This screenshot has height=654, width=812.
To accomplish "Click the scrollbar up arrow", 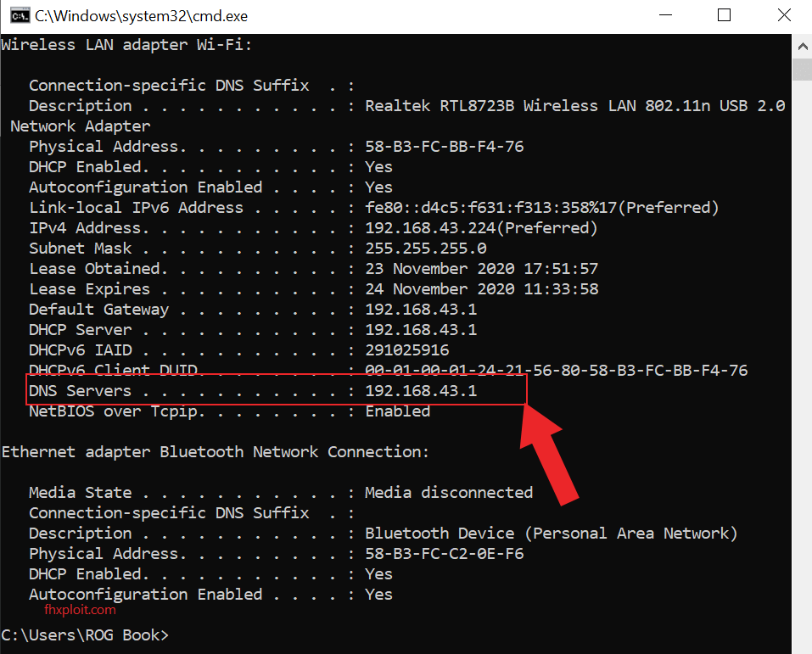I will point(803,47).
